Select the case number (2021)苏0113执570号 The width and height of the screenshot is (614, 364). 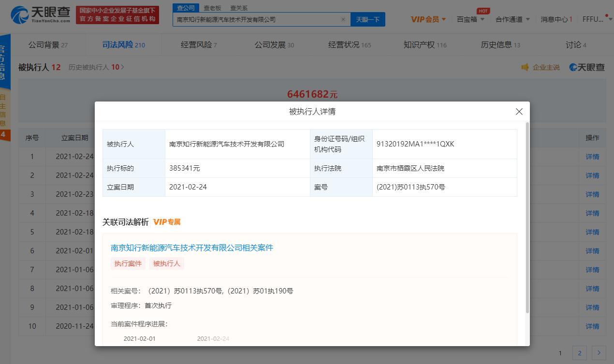coord(411,187)
